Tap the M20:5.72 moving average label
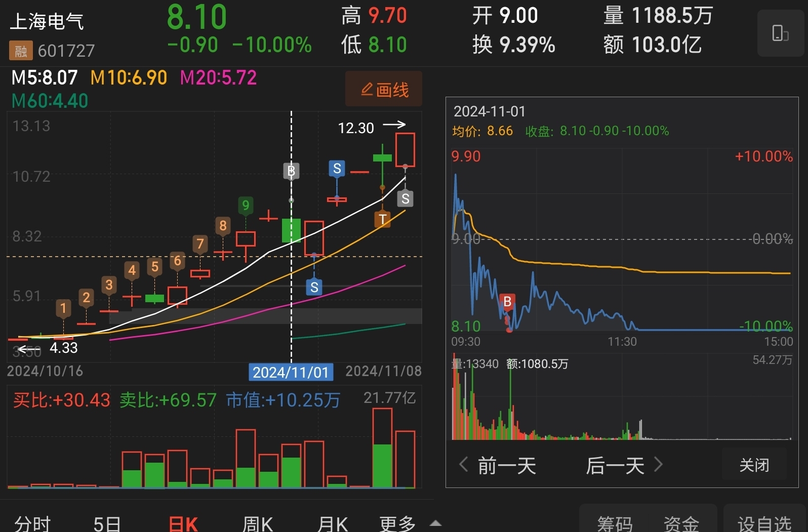 pos(219,77)
